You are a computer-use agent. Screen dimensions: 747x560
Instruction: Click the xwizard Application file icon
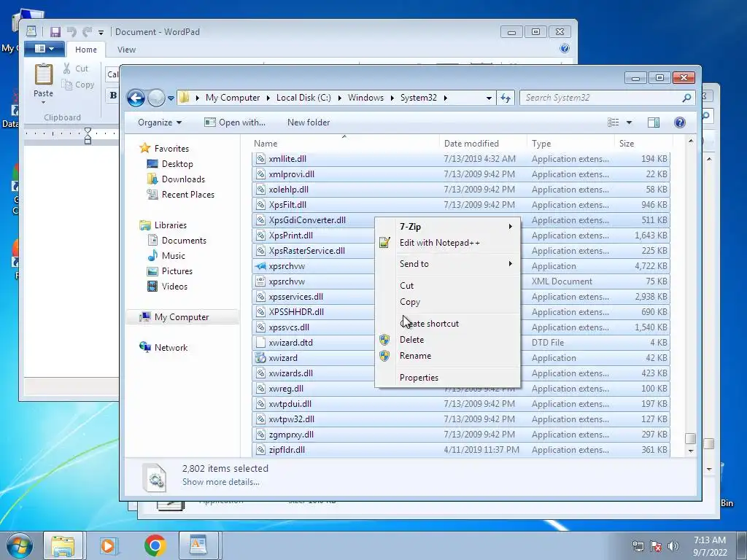click(260, 358)
